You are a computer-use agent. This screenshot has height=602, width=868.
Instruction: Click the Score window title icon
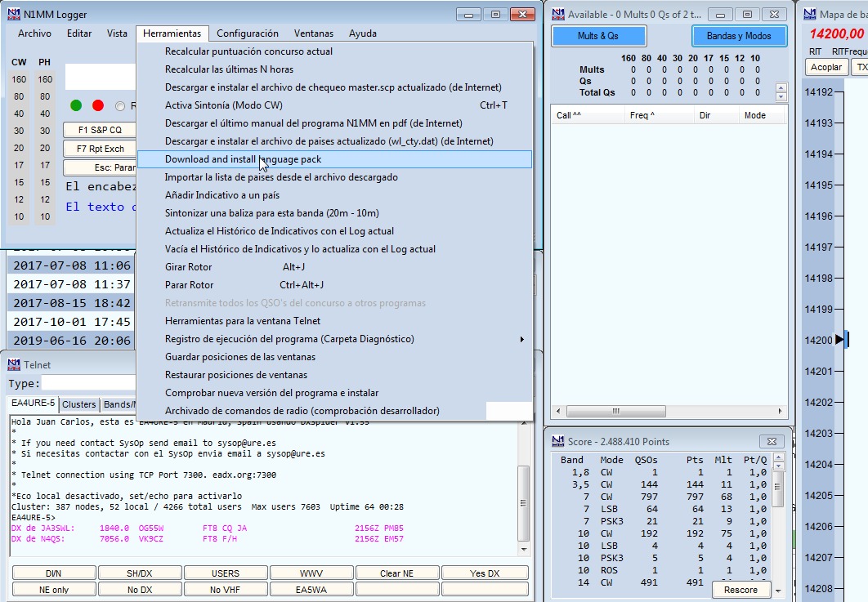[558, 441]
